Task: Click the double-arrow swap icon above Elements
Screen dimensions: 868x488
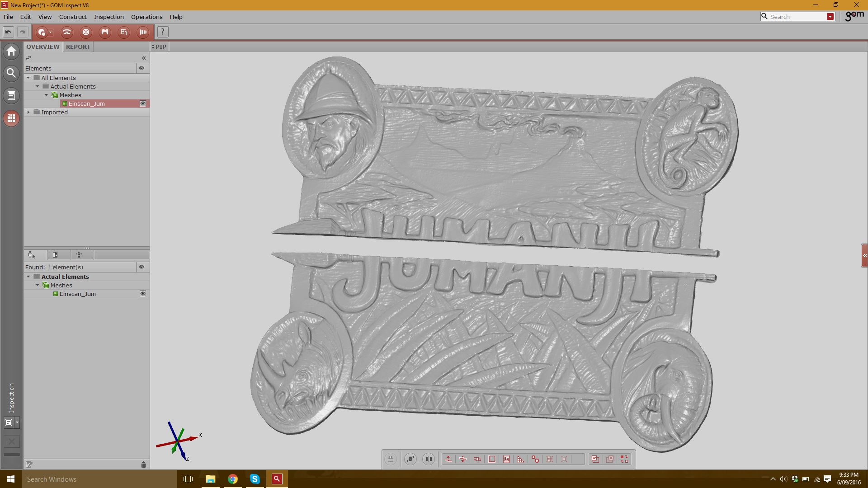Action: coord(28,58)
